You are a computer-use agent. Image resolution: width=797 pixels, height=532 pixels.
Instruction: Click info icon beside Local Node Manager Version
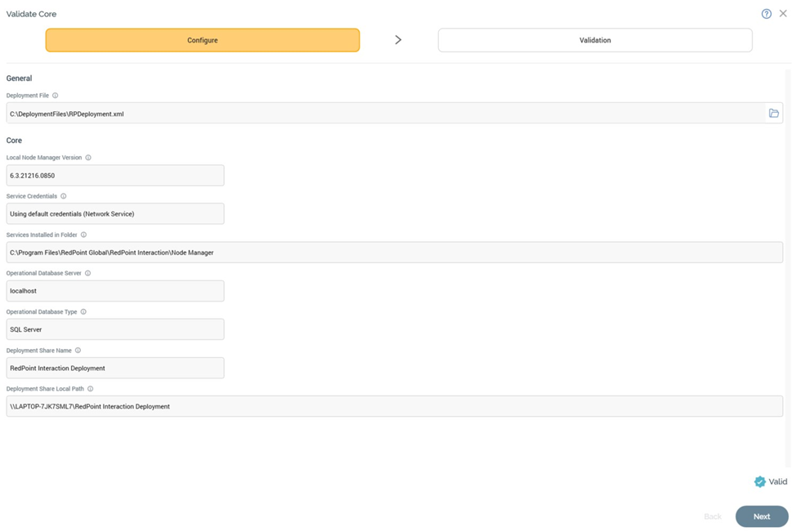[x=88, y=158]
